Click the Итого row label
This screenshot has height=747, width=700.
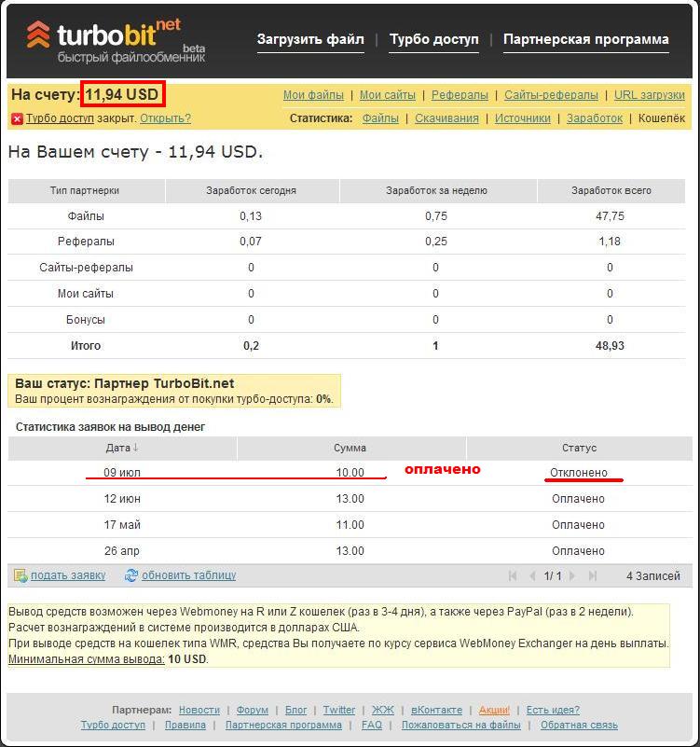(x=86, y=346)
